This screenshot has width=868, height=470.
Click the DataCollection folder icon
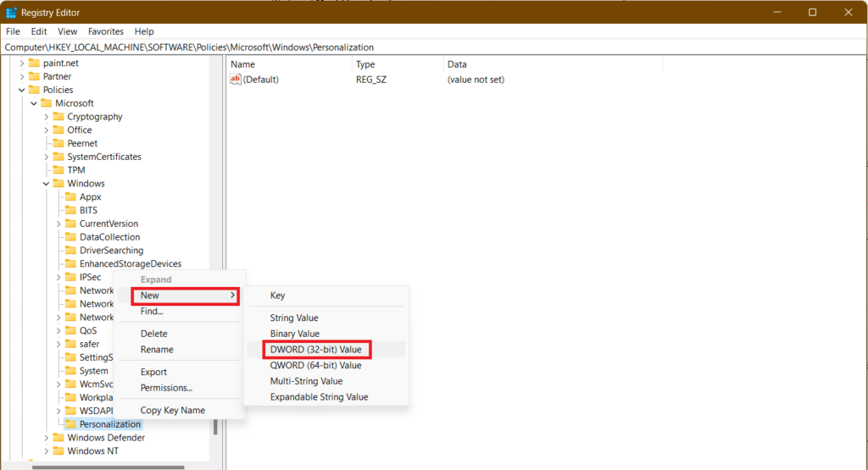pyautogui.click(x=70, y=237)
